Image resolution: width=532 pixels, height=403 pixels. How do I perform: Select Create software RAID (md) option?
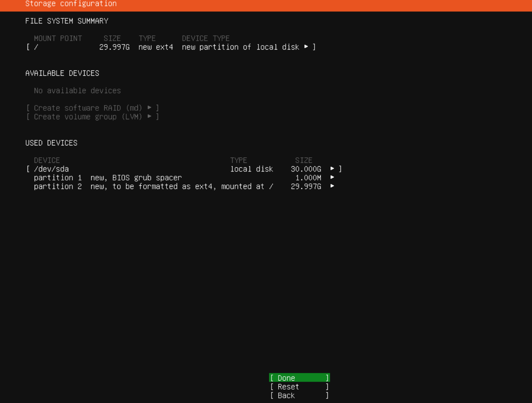click(88, 108)
